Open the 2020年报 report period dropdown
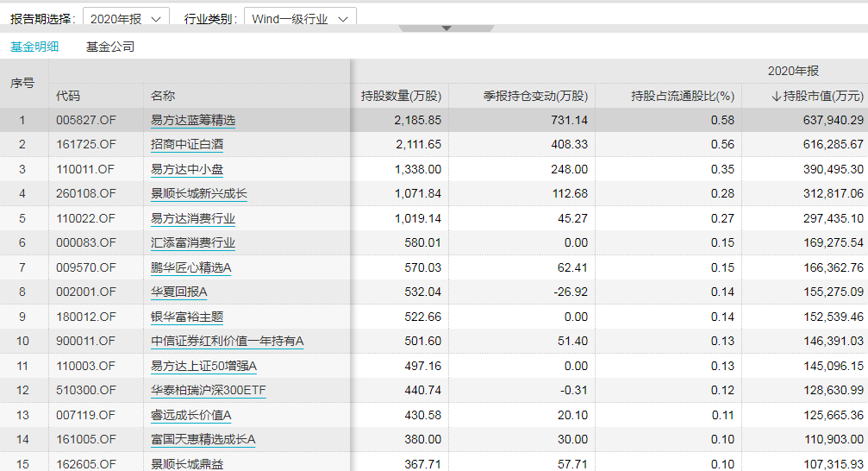 click(x=126, y=18)
